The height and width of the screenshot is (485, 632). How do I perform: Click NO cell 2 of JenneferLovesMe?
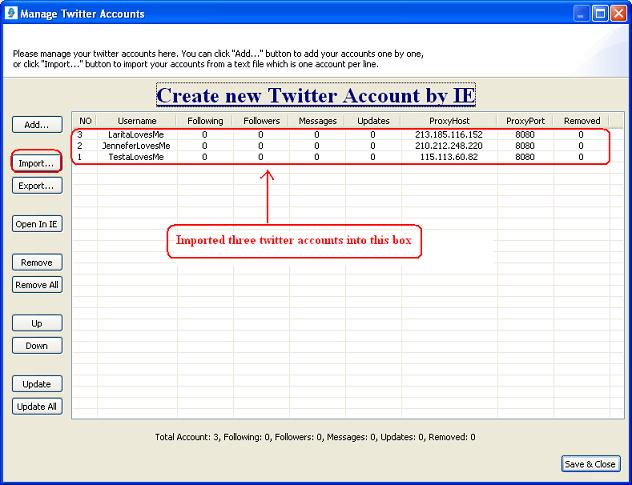coord(79,146)
